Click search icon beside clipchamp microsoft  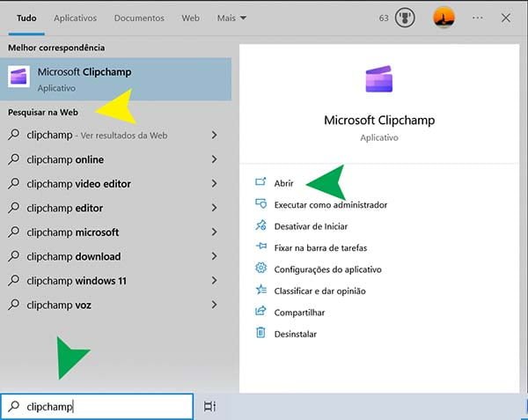coord(13,232)
